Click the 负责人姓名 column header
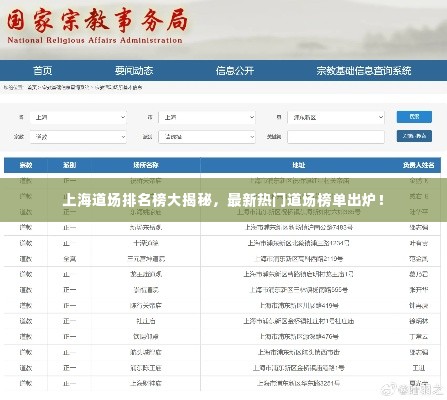Image resolution: width=447 pixels, height=400 pixels. [x=418, y=165]
